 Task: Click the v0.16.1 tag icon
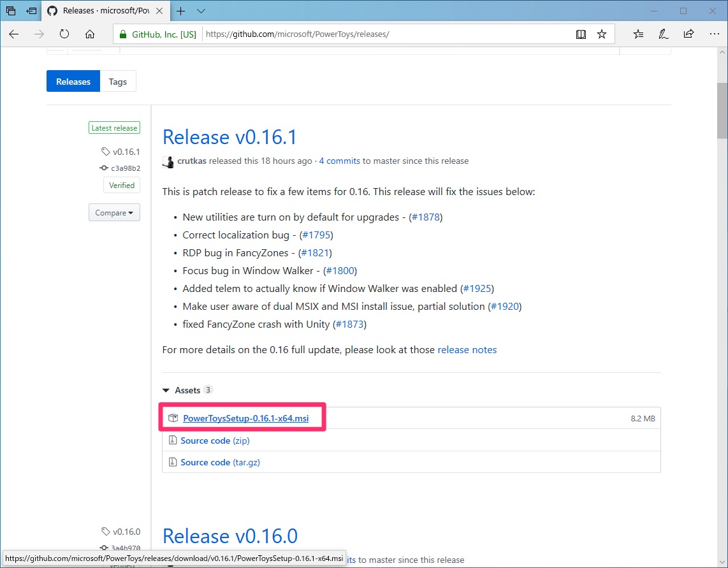105,152
